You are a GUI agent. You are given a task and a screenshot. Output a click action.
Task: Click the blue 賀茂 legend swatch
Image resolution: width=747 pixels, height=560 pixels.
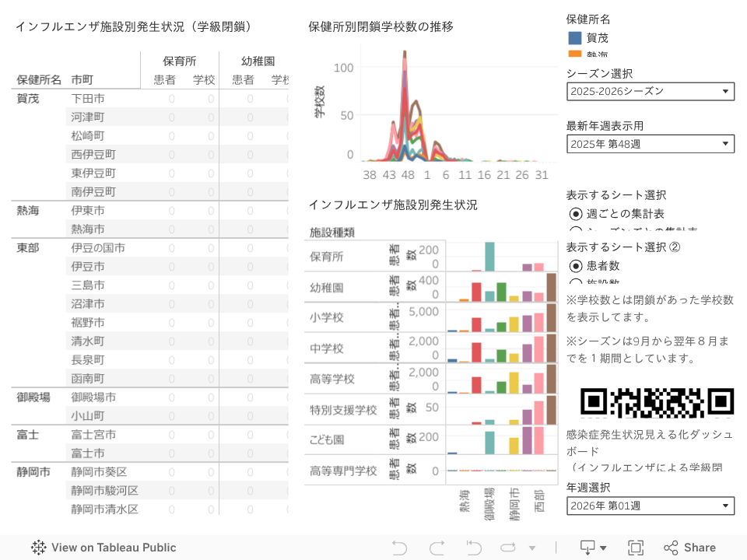pyautogui.click(x=575, y=38)
